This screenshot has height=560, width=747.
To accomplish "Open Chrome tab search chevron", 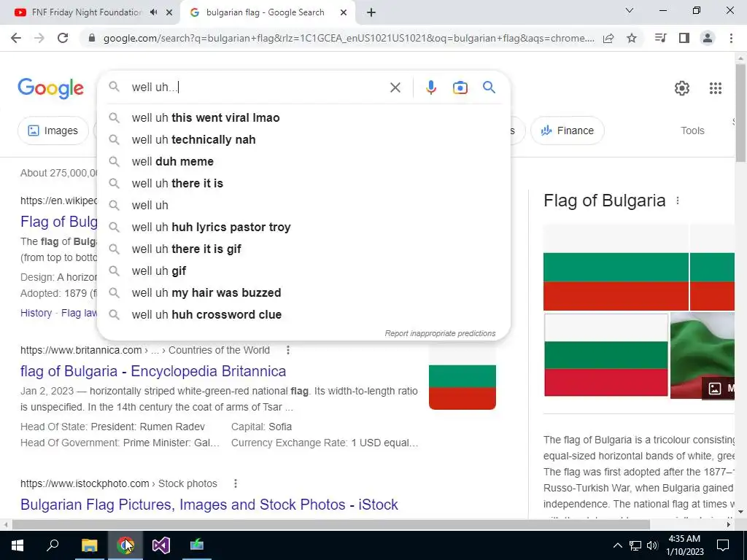I will click(630, 10).
